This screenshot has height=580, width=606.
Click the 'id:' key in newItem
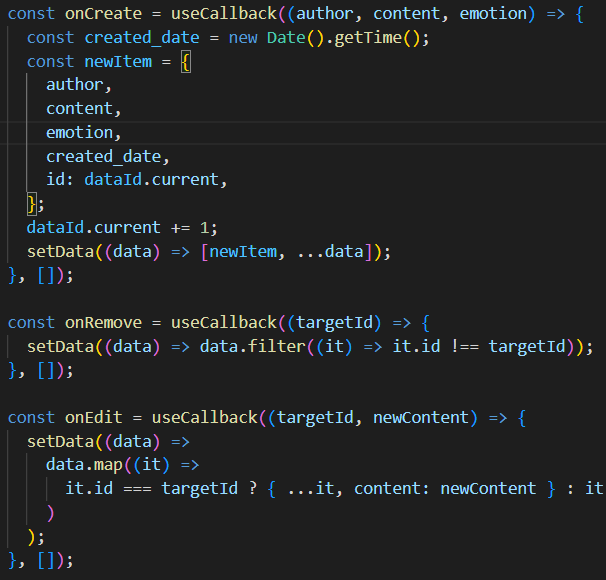[60, 180]
